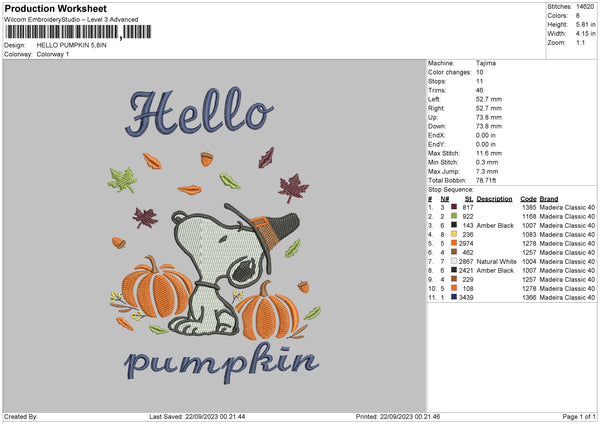This screenshot has height=424, width=600.
Task: Click the 'Stop Sequence:' heading
Action: coord(451,190)
